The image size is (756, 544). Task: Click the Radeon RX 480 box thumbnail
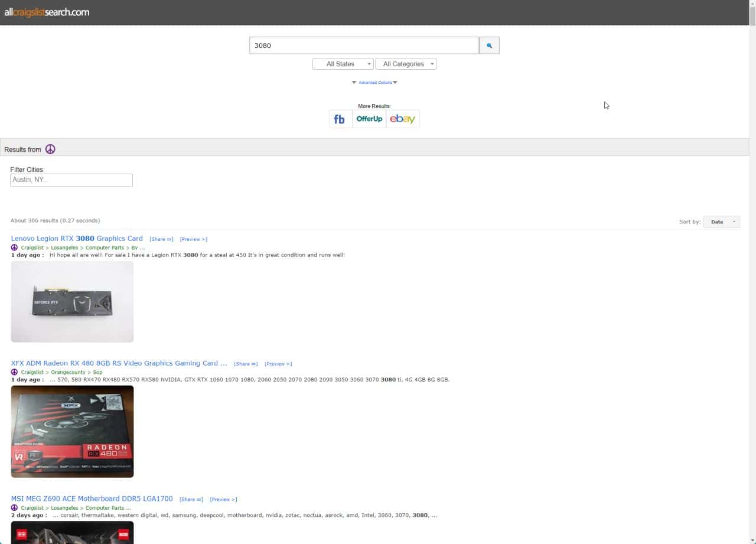click(x=72, y=431)
